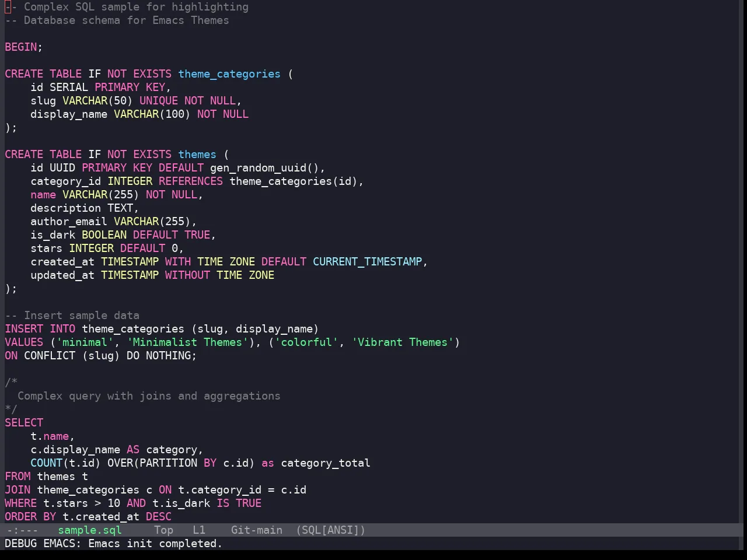
Task: Click the WITHOUT keyword on updated_at line
Action: (x=187, y=275)
